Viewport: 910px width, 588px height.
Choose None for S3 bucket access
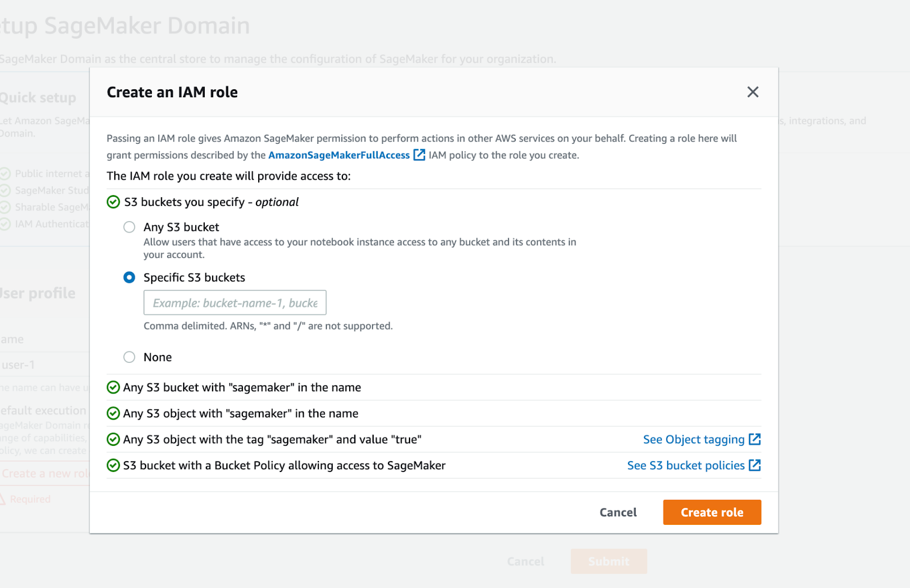tap(130, 357)
